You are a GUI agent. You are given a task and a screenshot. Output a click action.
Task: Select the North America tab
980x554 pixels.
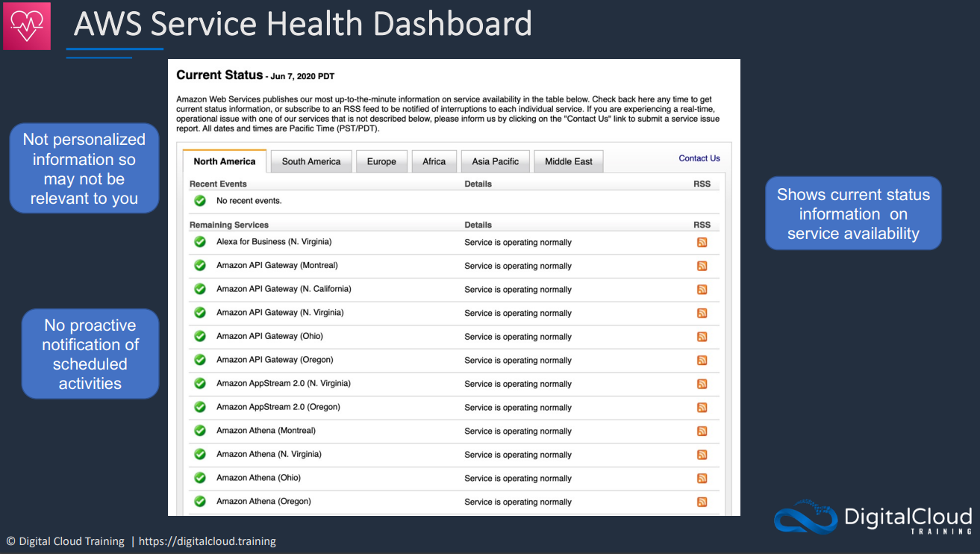[225, 161]
